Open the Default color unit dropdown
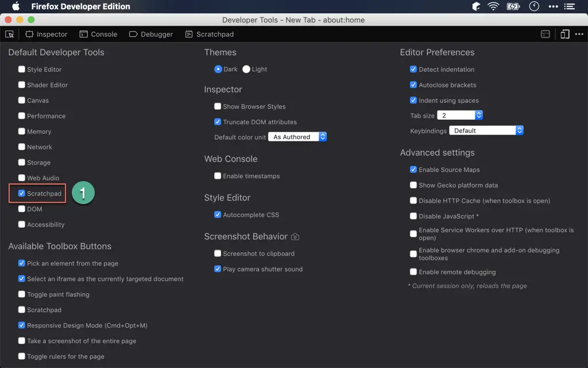The image size is (588, 368). [x=297, y=137]
